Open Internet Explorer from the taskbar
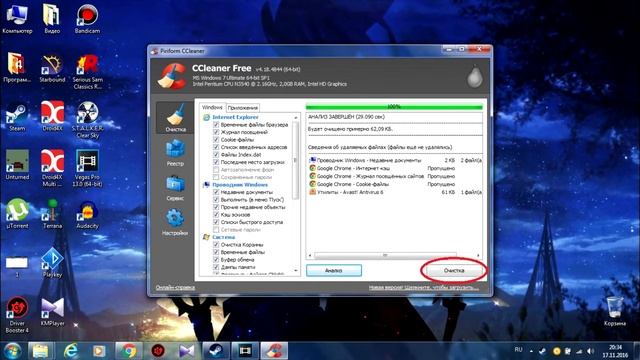This screenshot has height=360, width=640. [x=71, y=351]
